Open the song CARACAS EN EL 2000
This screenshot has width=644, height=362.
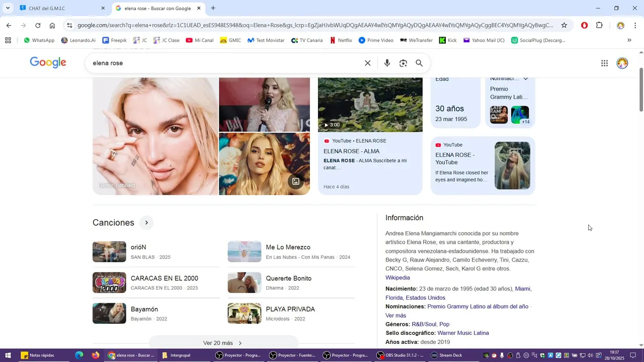tap(156, 283)
